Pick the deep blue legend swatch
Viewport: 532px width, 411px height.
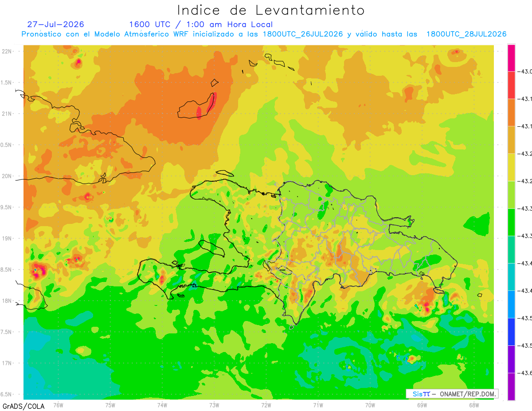pyautogui.click(x=511, y=333)
